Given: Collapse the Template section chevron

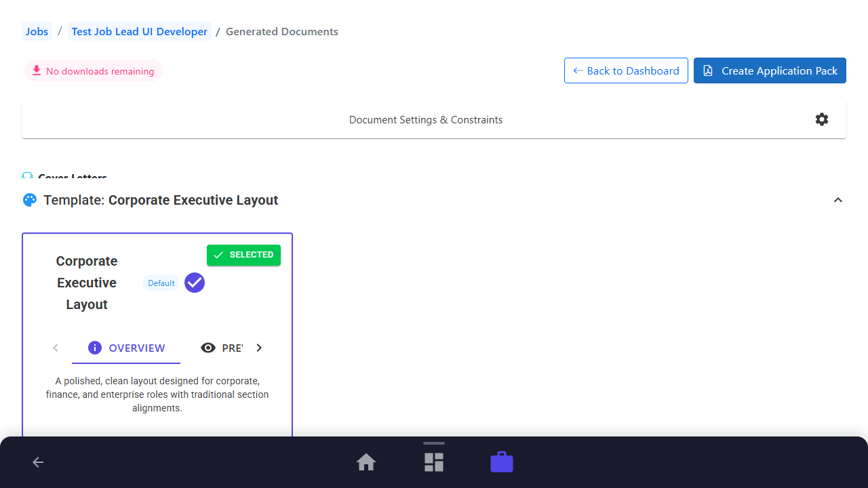Looking at the screenshot, I should [838, 200].
